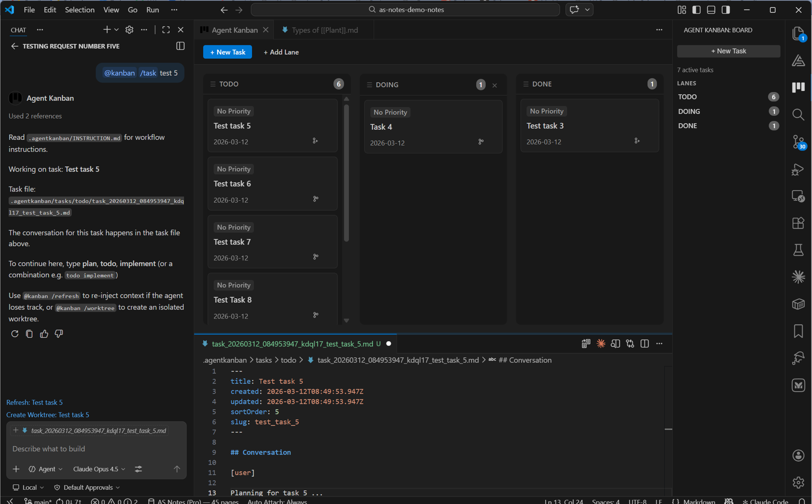The height and width of the screenshot is (504, 812).
Task: Split the editor using the split icon
Action: pyautogui.click(x=645, y=344)
